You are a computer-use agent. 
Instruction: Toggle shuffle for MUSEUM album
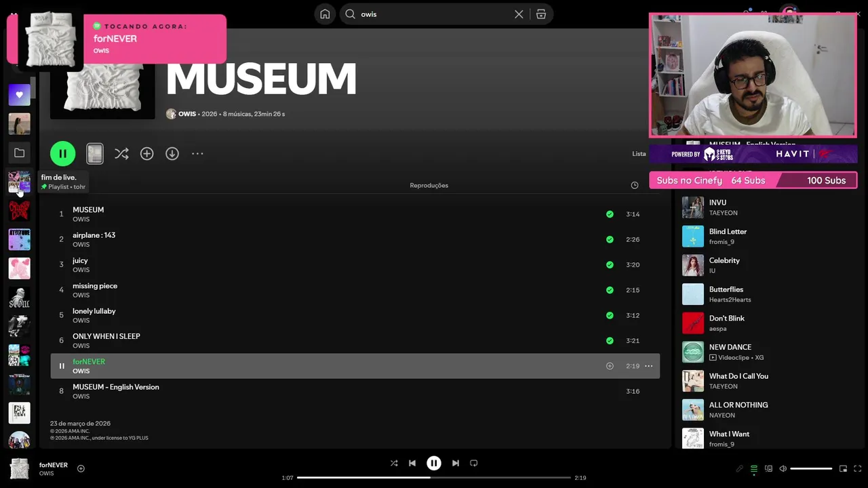(x=121, y=154)
